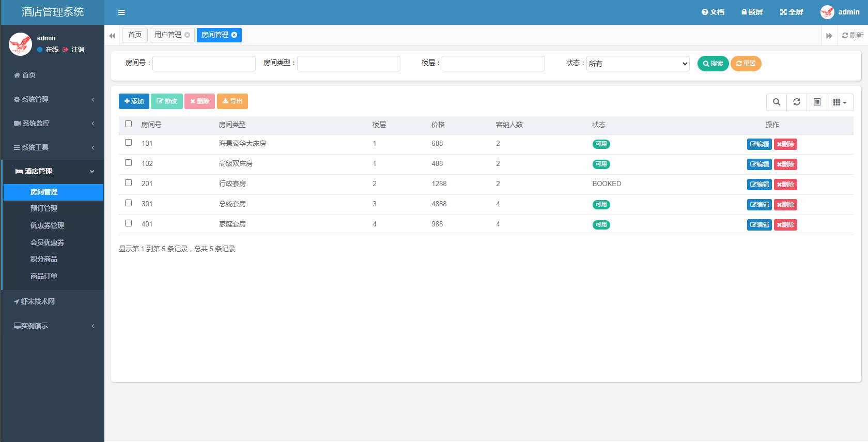868x442 pixels.
Task: Delete room 301 with row 删除 button
Action: (x=785, y=205)
